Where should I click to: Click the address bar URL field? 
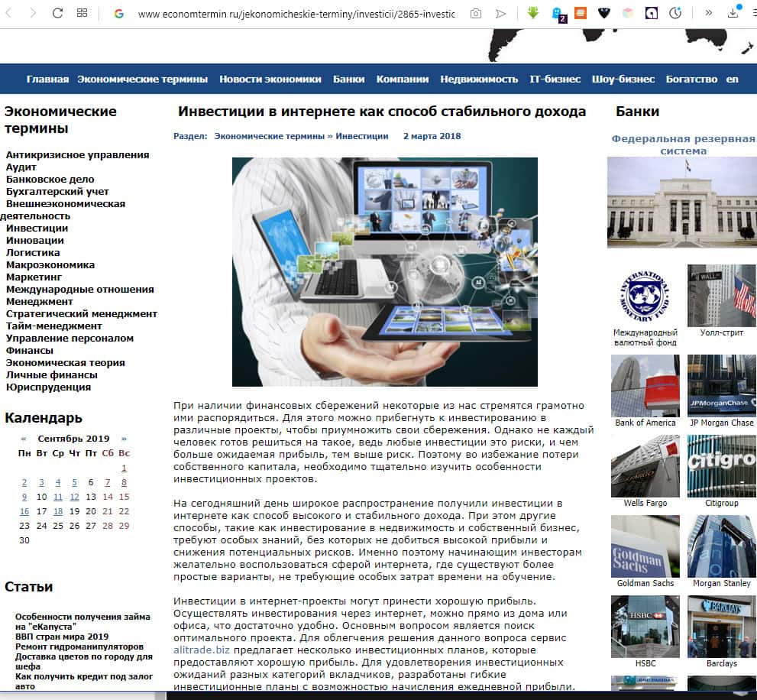pyautogui.click(x=296, y=14)
